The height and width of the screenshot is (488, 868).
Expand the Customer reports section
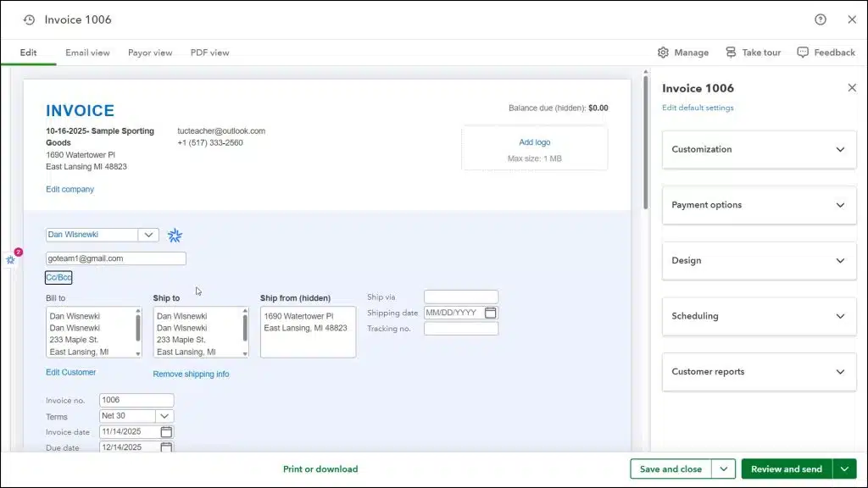(759, 372)
